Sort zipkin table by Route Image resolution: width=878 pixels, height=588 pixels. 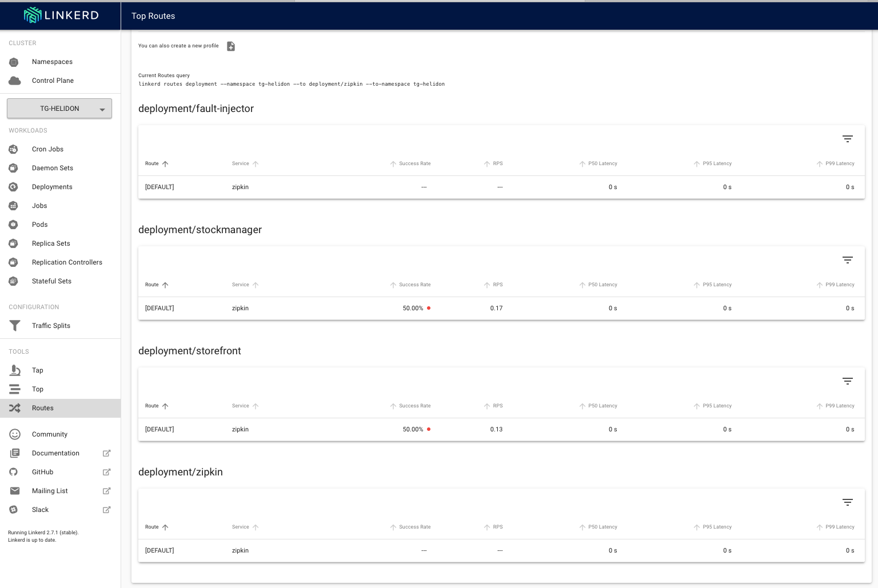[x=157, y=527]
